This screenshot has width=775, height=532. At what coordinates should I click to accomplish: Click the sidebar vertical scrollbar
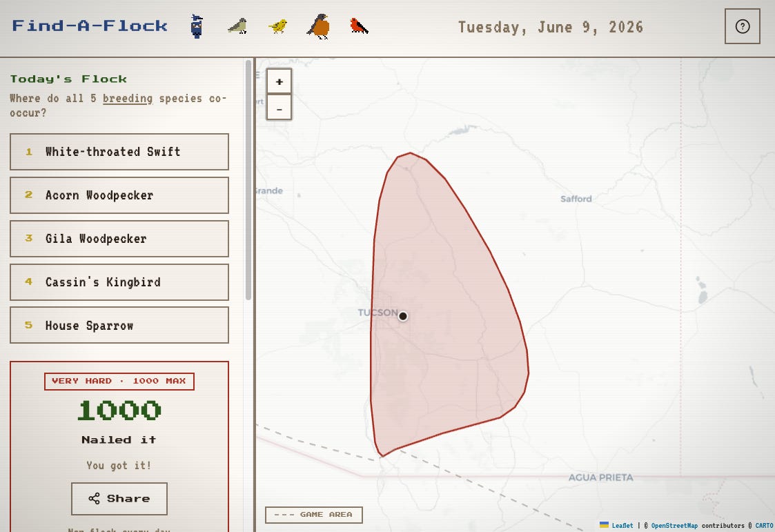[x=248, y=180]
